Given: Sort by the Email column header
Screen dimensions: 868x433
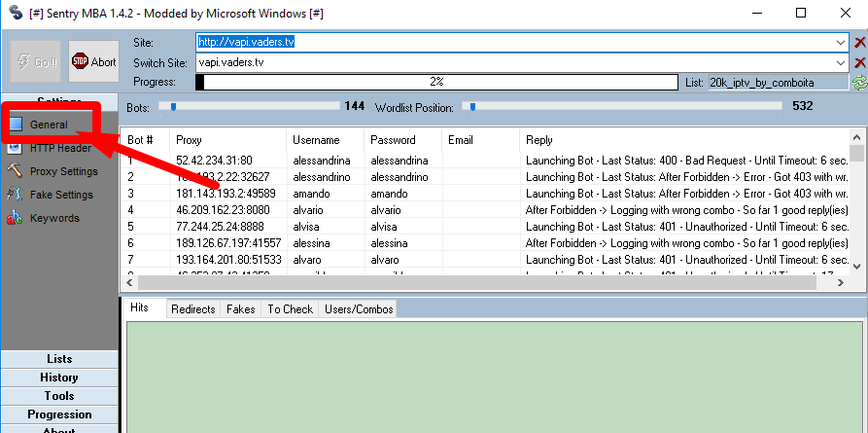Looking at the screenshot, I should pos(480,140).
